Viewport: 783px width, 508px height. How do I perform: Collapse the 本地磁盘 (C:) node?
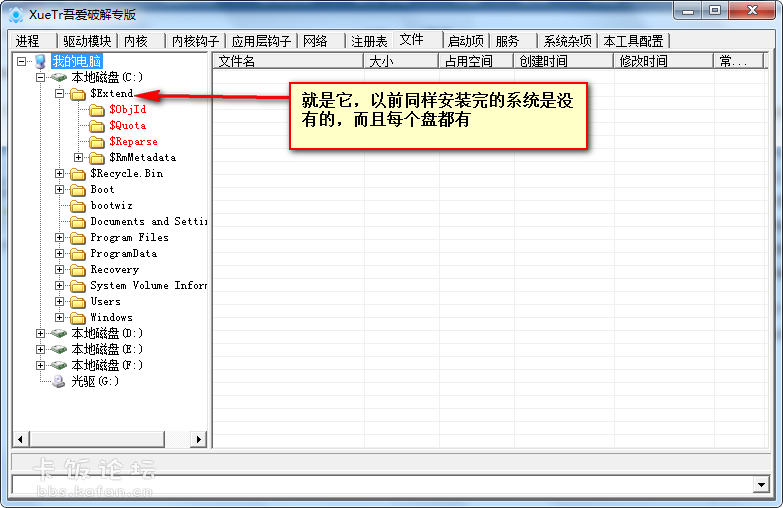pos(40,77)
